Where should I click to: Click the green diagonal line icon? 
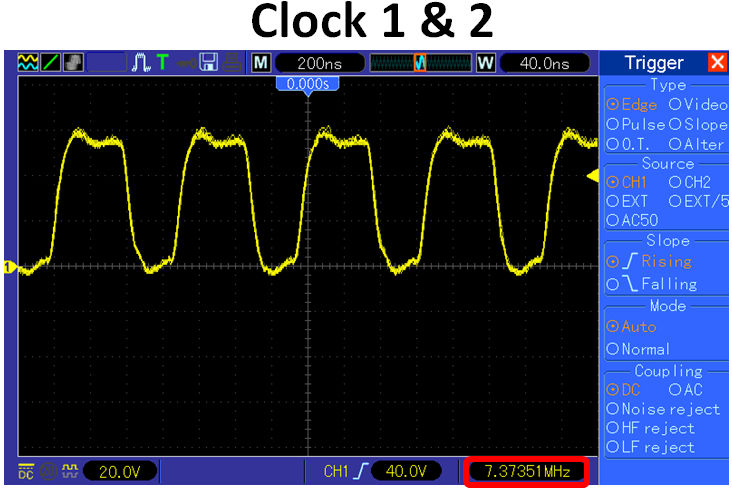click(x=50, y=63)
